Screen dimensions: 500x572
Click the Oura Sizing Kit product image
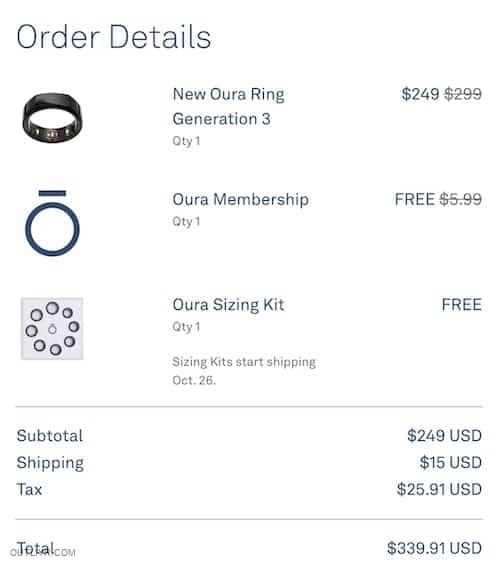(52, 328)
